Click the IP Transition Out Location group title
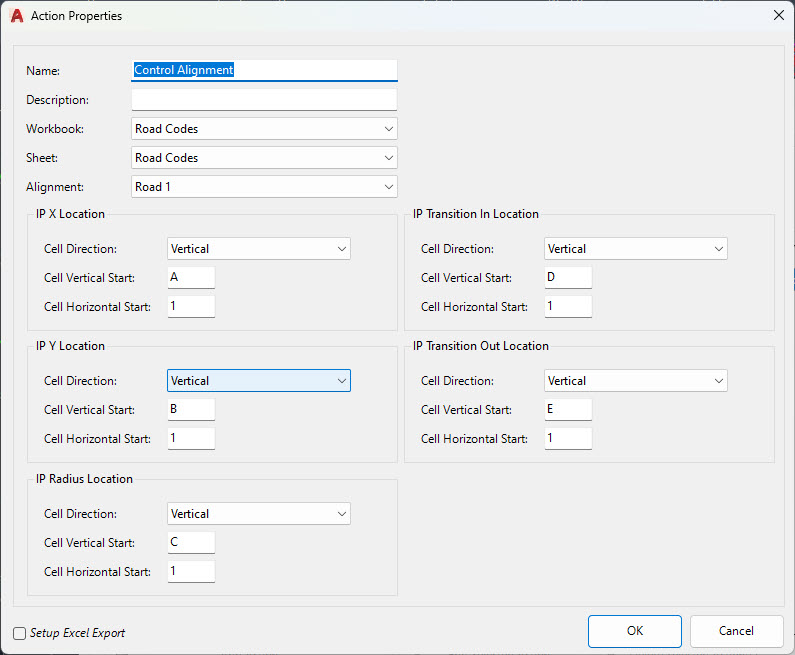 click(x=481, y=346)
